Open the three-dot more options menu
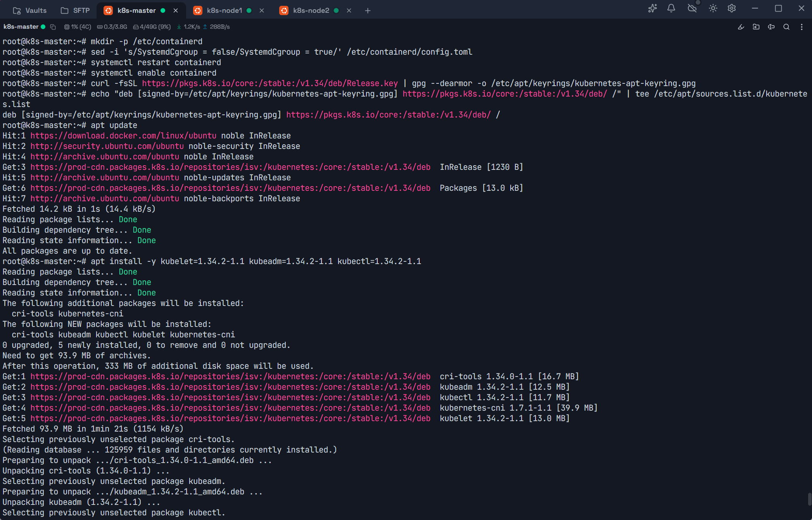This screenshot has width=812, height=520. tap(802, 27)
